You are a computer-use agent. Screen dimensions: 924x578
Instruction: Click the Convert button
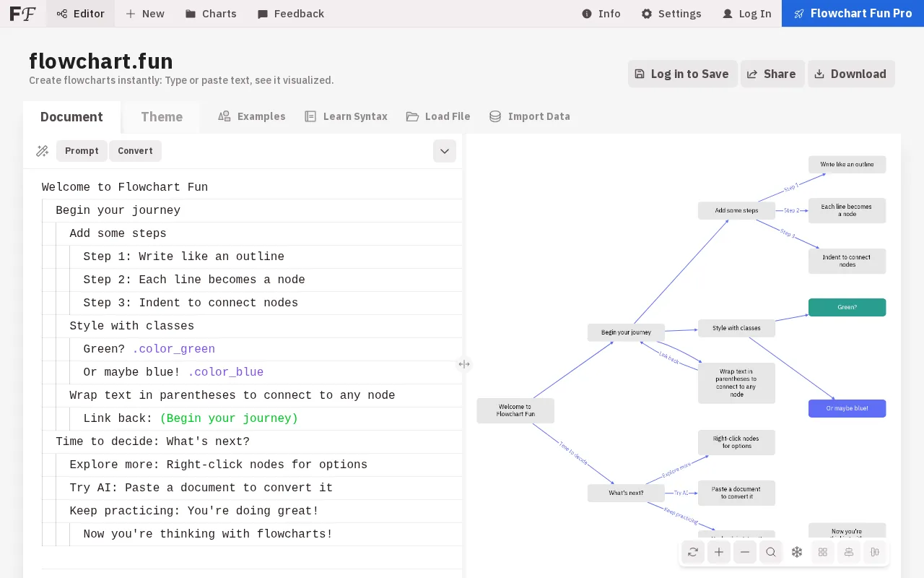(135, 151)
